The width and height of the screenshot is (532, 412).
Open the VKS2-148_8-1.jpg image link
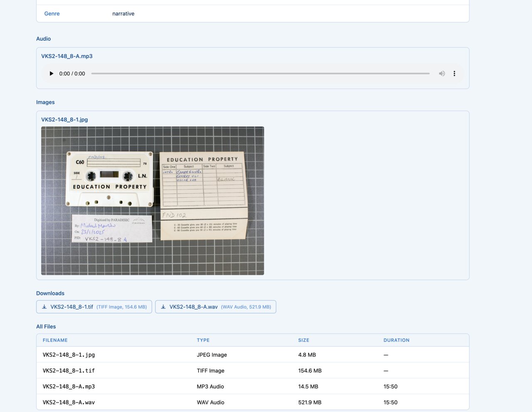(x=64, y=119)
